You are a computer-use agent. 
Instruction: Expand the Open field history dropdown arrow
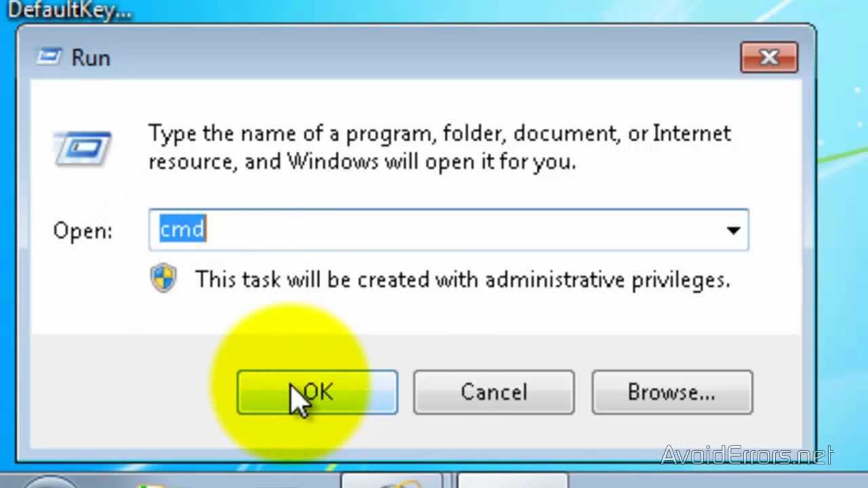[733, 230]
